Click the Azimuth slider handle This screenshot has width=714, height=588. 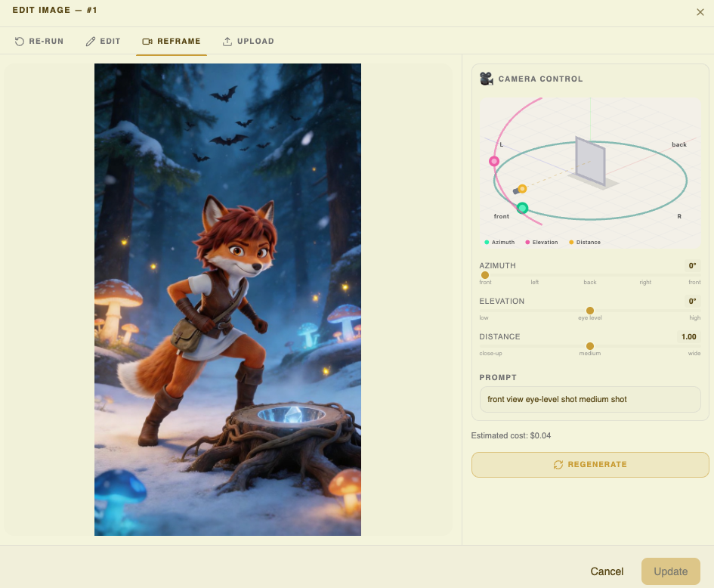485,275
